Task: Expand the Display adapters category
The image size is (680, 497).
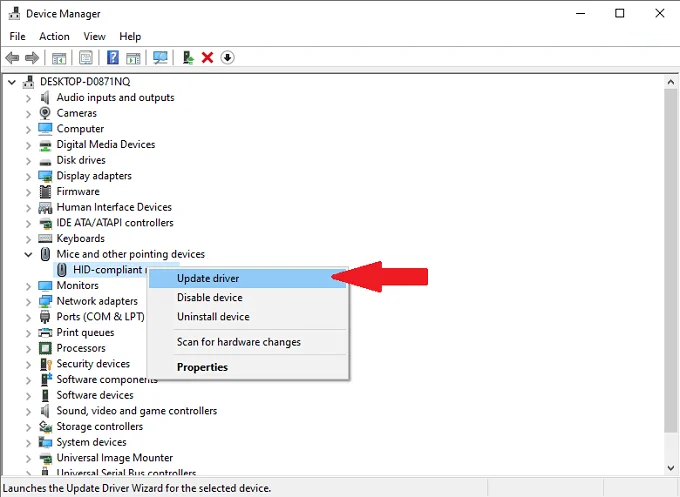Action: (28, 177)
